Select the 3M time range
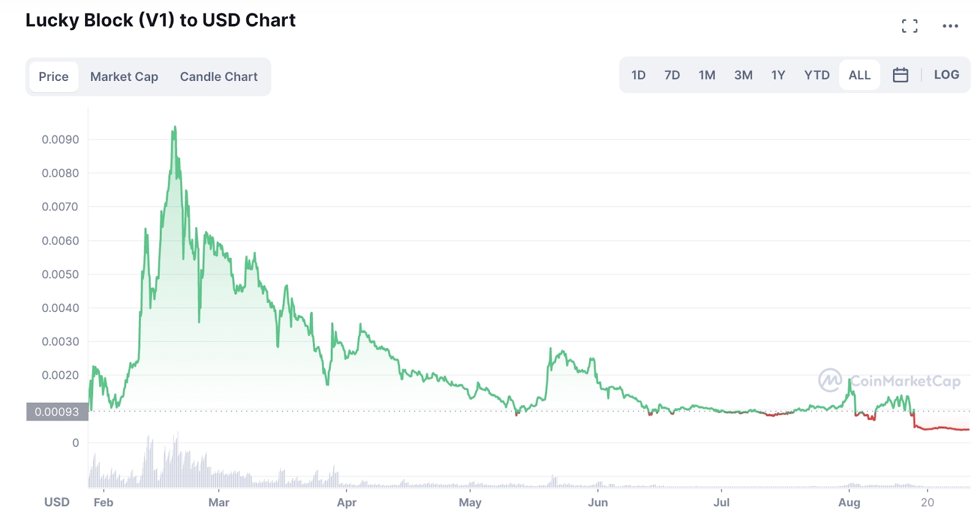The width and height of the screenshot is (980, 513). tap(743, 75)
